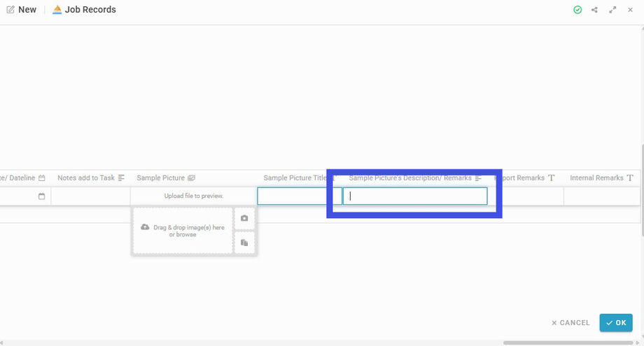This screenshot has width=644, height=346.
Task: Click the CANCEL button
Action: pyautogui.click(x=570, y=323)
